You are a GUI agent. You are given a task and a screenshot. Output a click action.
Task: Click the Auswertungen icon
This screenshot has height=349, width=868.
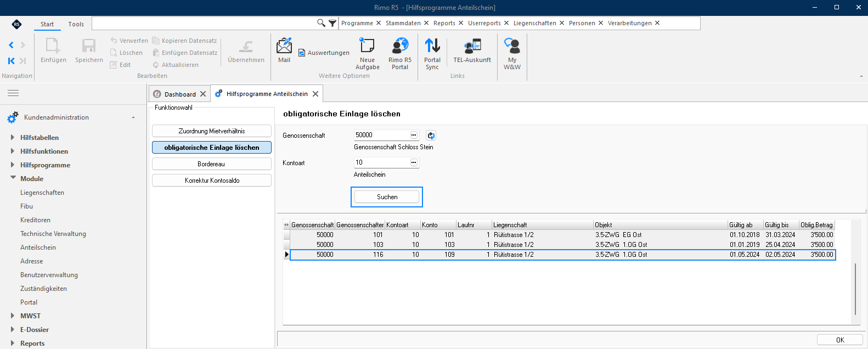point(302,53)
